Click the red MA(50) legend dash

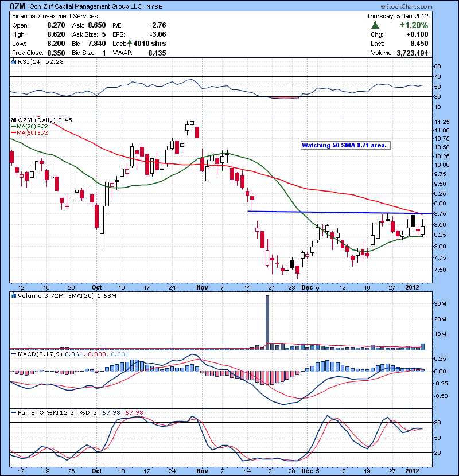pos(14,132)
